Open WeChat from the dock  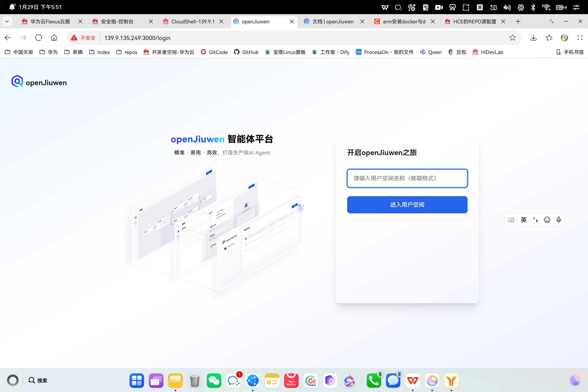click(214, 381)
